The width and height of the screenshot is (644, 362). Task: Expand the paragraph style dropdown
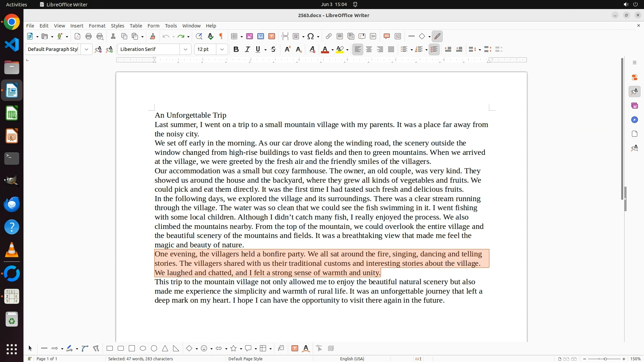point(87,49)
